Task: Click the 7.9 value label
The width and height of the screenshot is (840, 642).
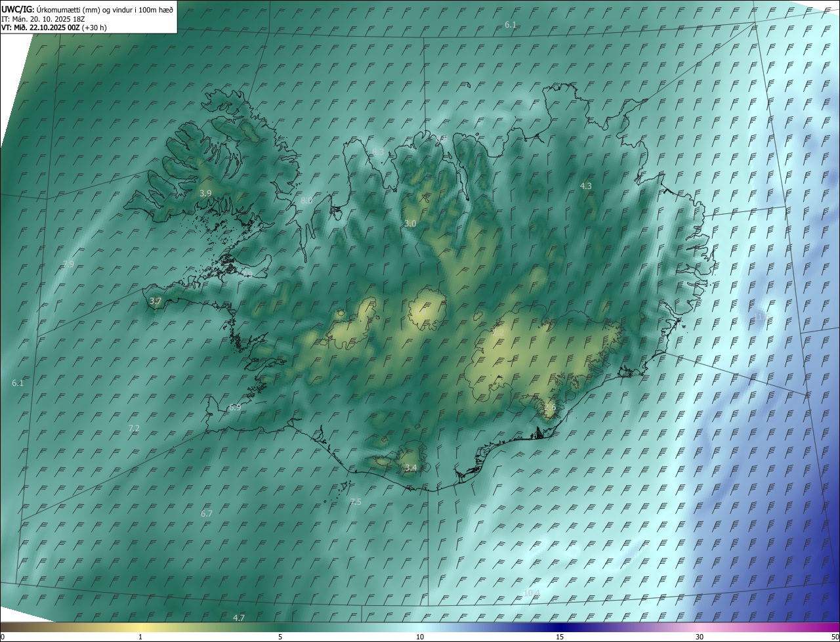Action: point(68,264)
